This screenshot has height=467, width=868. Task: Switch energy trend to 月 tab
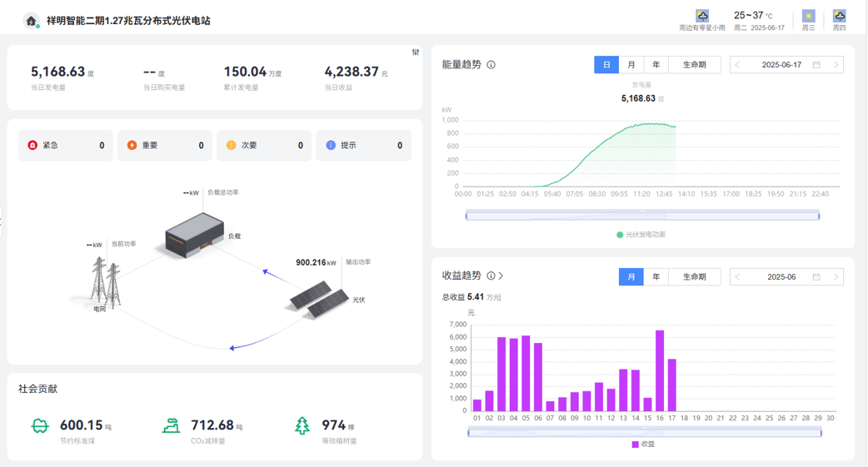[631, 65]
